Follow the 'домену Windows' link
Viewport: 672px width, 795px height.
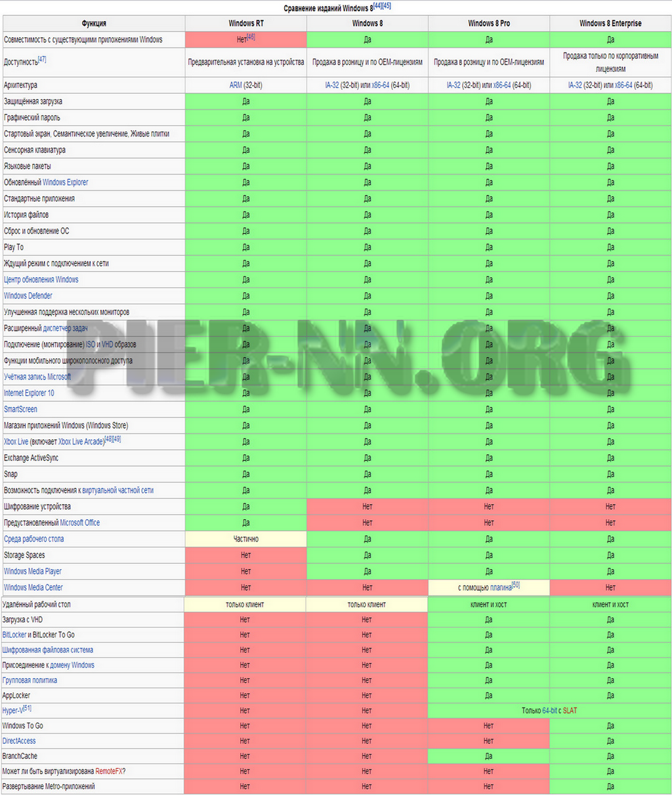(73, 666)
